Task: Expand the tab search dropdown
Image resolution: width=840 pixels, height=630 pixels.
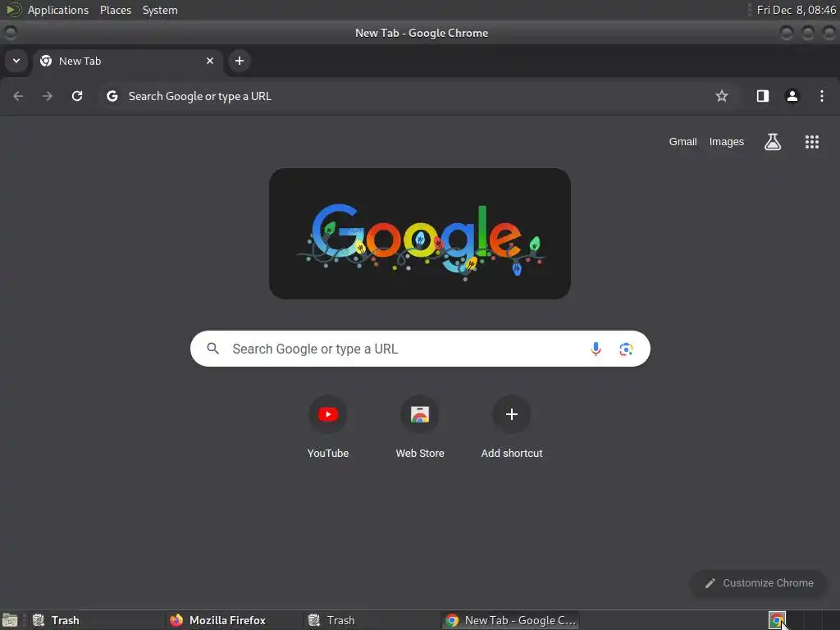Action: point(16,61)
